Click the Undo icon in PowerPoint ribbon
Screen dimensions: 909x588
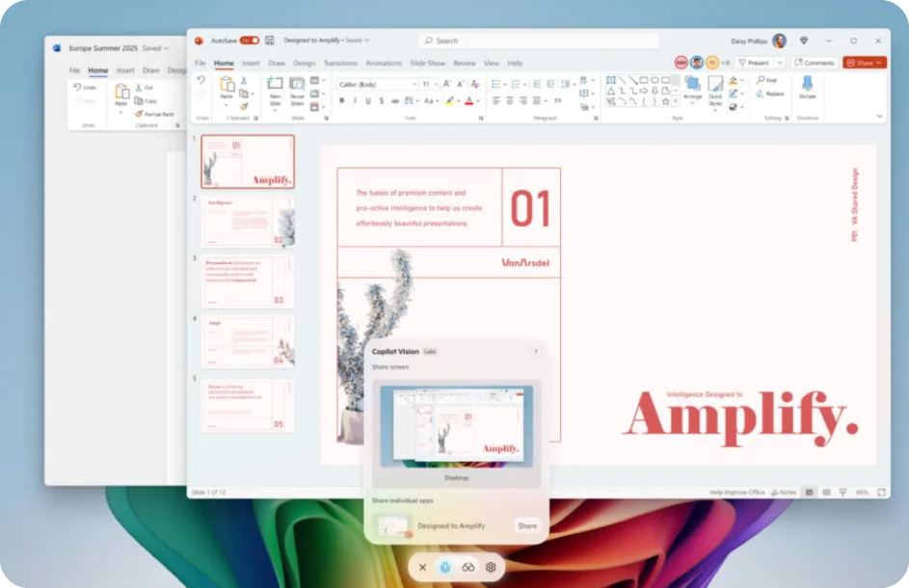click(201, 80)
